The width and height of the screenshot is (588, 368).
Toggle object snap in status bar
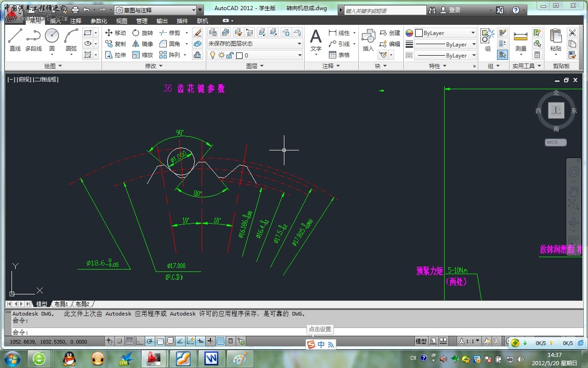coord(160,341)
